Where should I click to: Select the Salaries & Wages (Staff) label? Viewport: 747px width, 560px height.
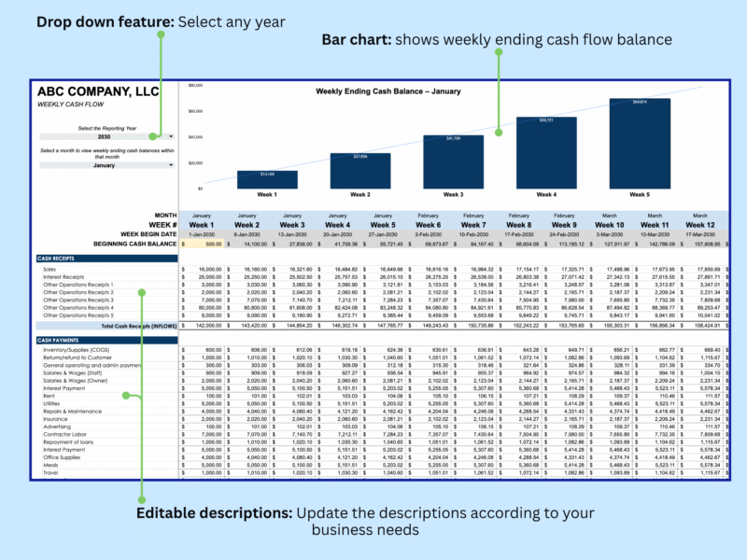[x=73, y=372]
